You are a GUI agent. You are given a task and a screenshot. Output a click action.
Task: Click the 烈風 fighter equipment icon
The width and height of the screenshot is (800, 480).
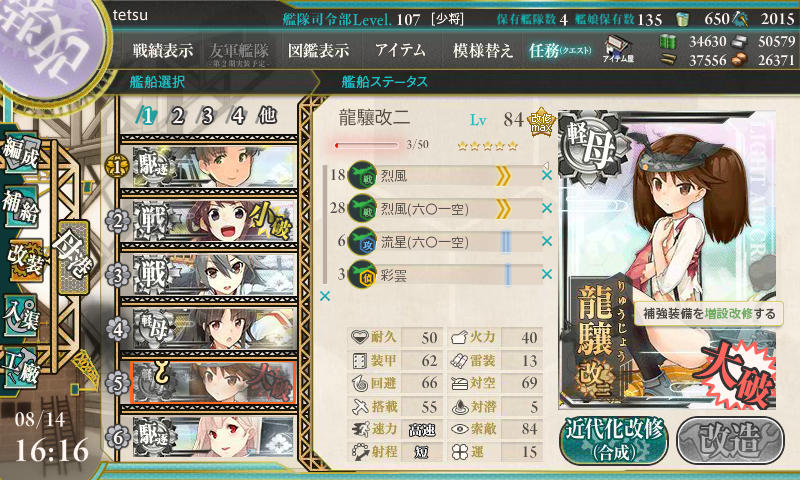pos(362,175)
